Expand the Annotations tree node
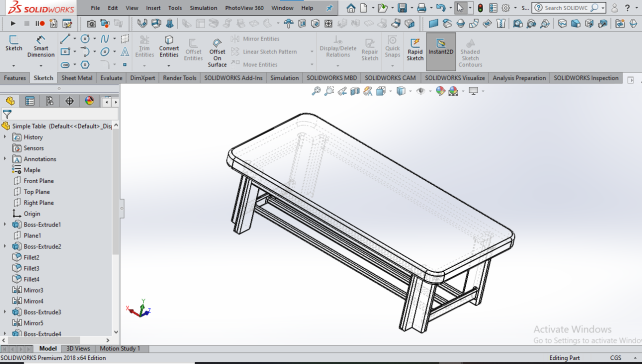 coord(5,158)
